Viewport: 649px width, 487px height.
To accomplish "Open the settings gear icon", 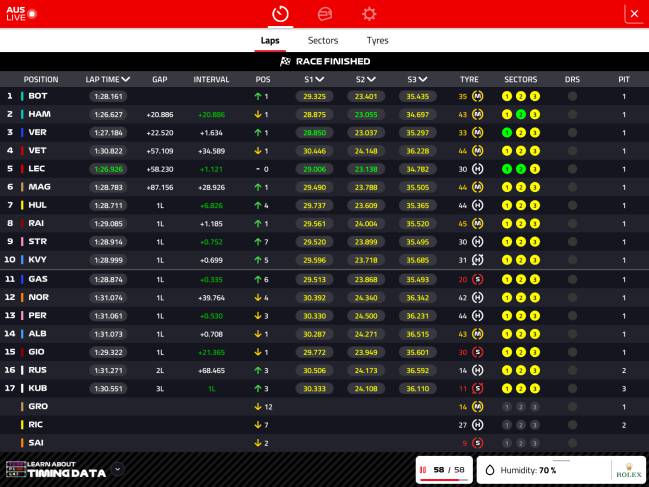I will point(369,14).
